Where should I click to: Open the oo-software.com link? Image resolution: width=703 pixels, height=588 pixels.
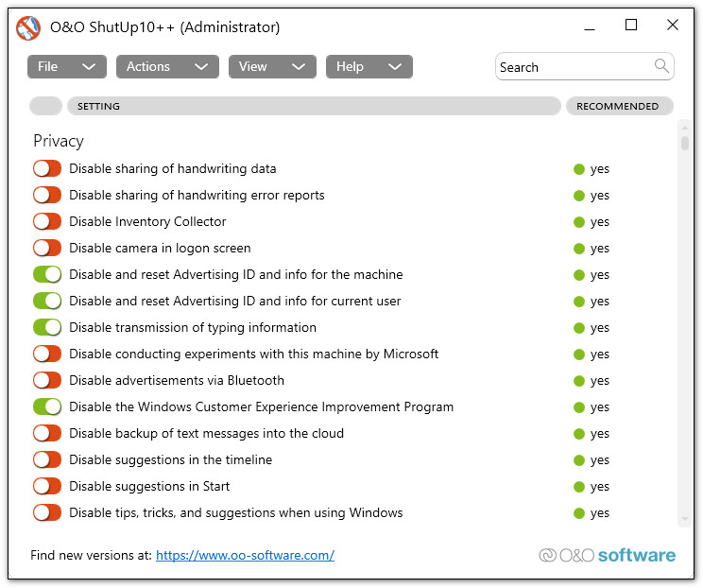coord(245,555)
